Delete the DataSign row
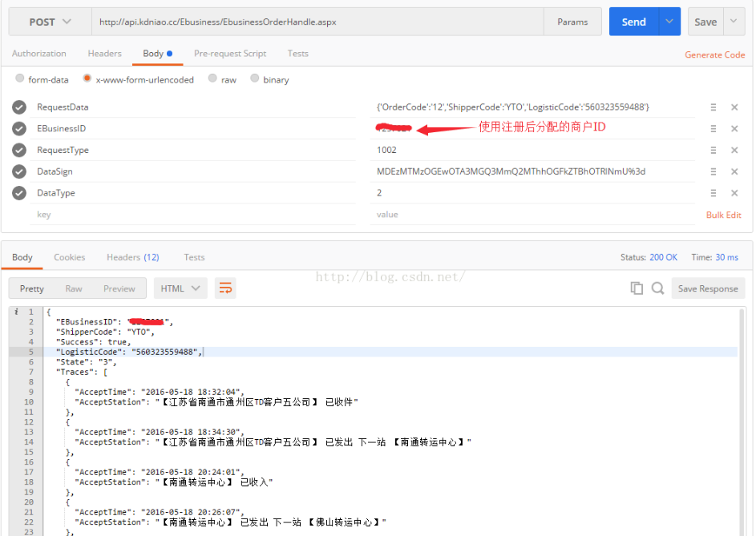 (x=734, y=171)
